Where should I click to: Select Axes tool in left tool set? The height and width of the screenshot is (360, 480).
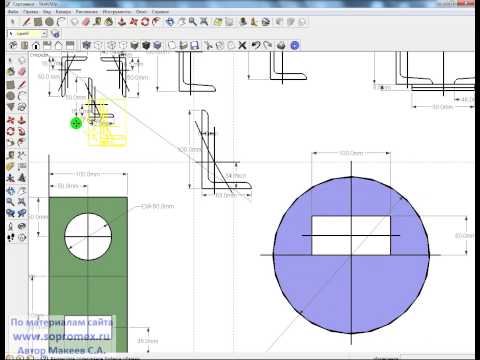tap(11, 178)
